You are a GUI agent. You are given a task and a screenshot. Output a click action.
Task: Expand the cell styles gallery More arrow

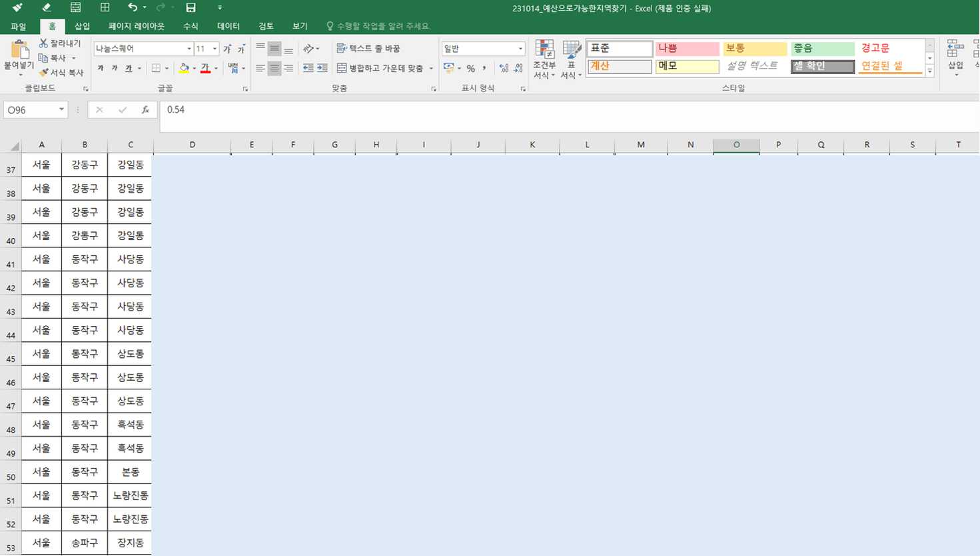(x=930, y=71)
